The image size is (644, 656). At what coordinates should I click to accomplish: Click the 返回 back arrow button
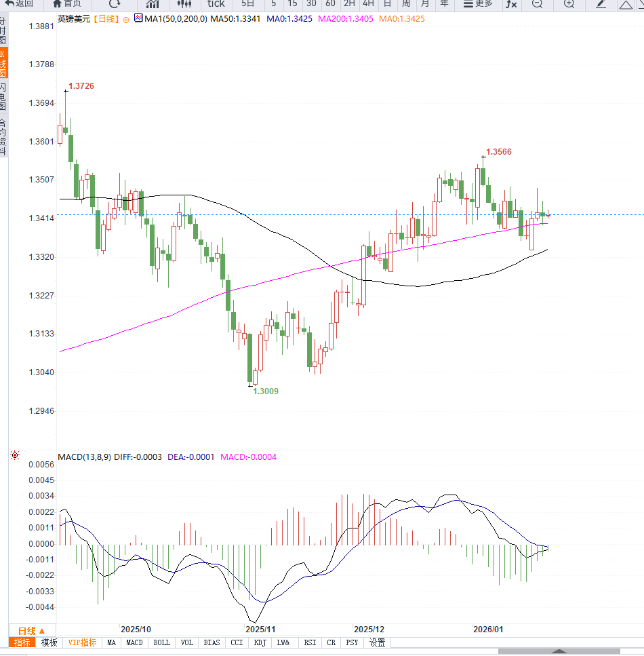pyautogui.click(x=18, y=4)
